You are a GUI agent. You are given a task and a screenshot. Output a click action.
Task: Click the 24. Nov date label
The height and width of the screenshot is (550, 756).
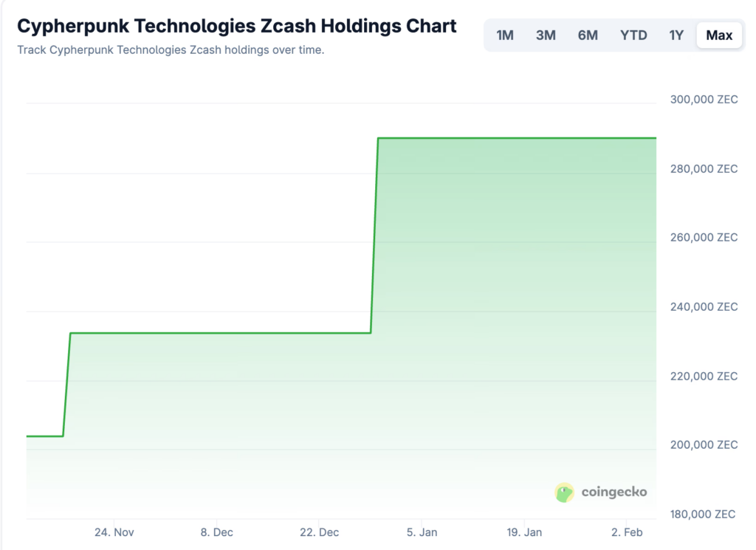coord(114,532)
